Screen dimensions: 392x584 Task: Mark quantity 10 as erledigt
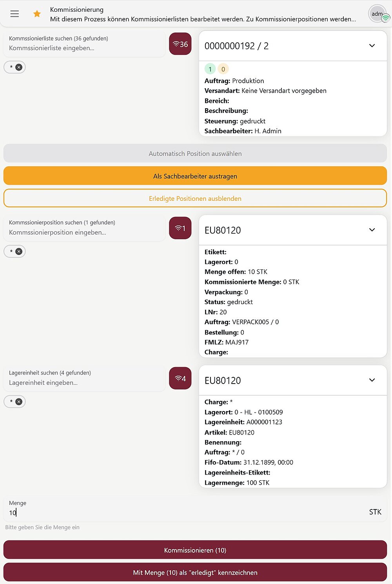click(x=195, y=573)
